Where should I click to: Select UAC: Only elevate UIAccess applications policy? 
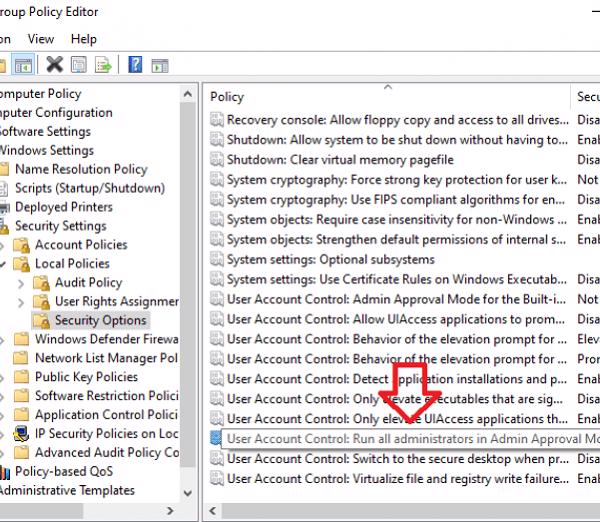(x=397, y=419)
